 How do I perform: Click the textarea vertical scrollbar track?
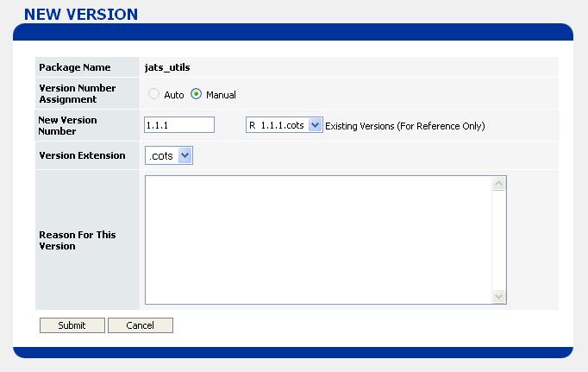[498, 240]
